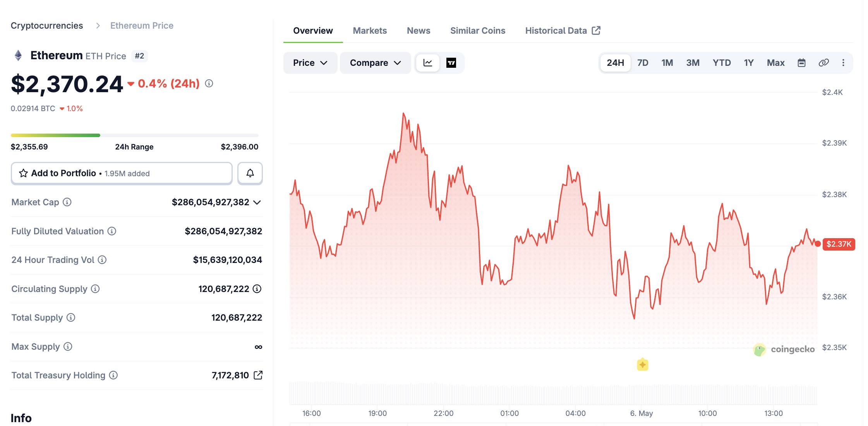Viewport: 868px width, 426px height.
Task: Open the Compare dropdown
Action: [375, 63]
